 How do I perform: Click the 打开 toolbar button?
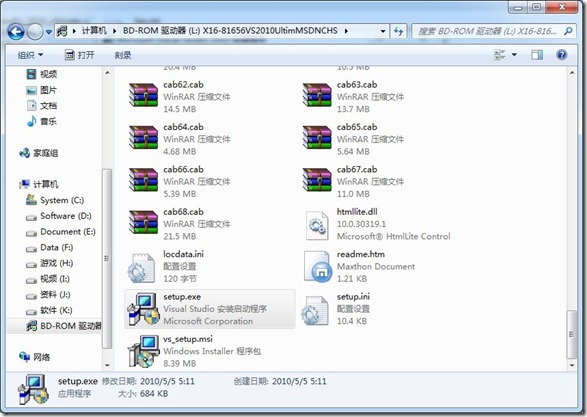coord(79,55)
